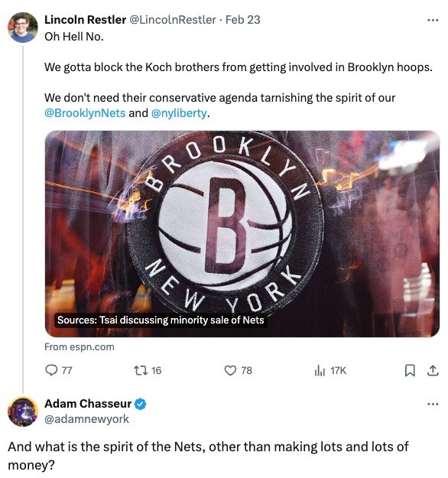
Task: Like the tweet with 78 likes
Action: [x=230, y=370]
